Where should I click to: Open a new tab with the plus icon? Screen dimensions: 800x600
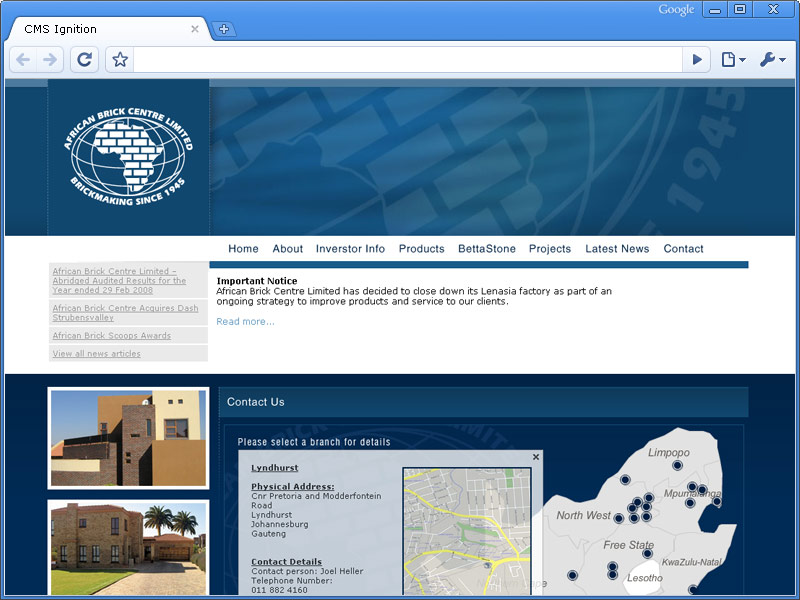pyautogui.click(x=224, y=29)
